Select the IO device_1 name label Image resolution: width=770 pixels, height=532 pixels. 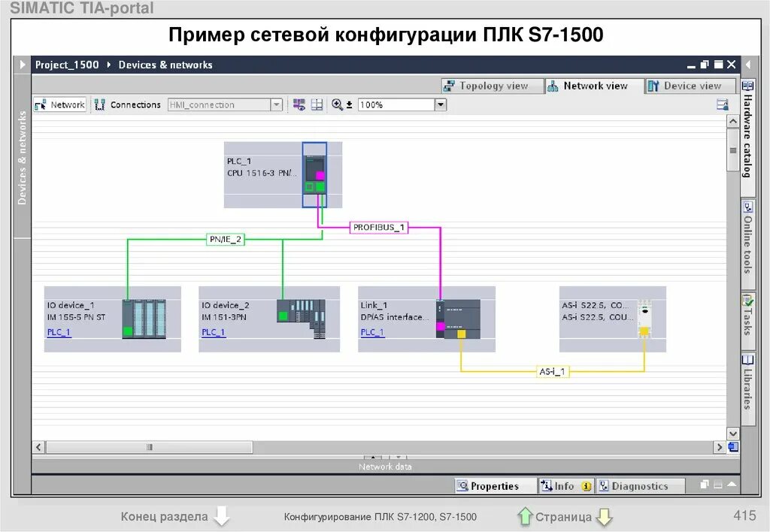(x=71, y=305)
